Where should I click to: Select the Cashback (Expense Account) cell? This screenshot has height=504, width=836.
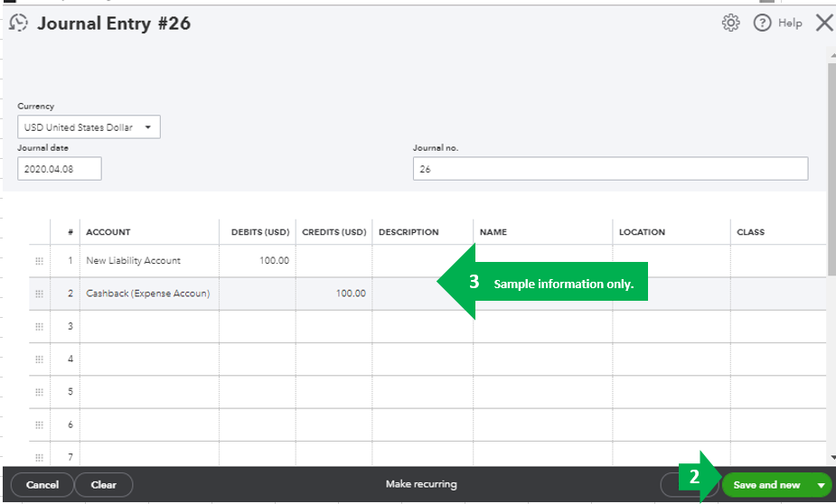tap(149, 294)
